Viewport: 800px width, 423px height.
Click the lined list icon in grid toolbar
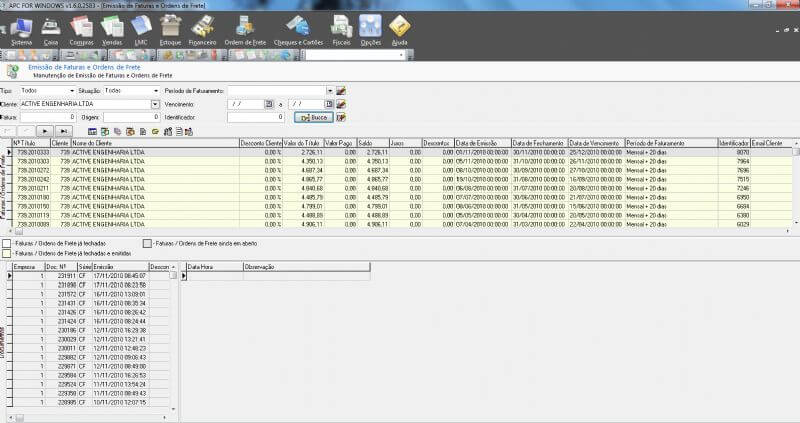point(179,132)
